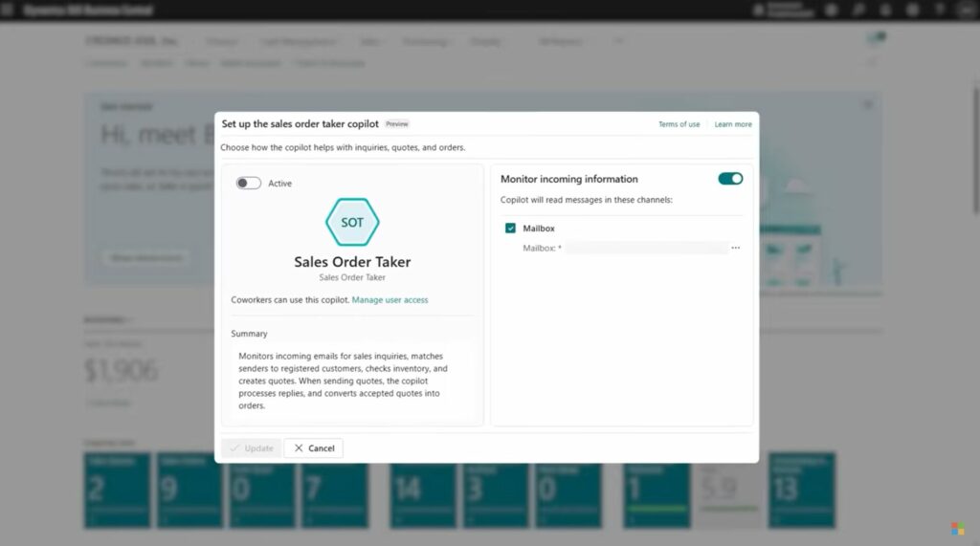
Task: Click the Update button
Action: pos(252,448)
